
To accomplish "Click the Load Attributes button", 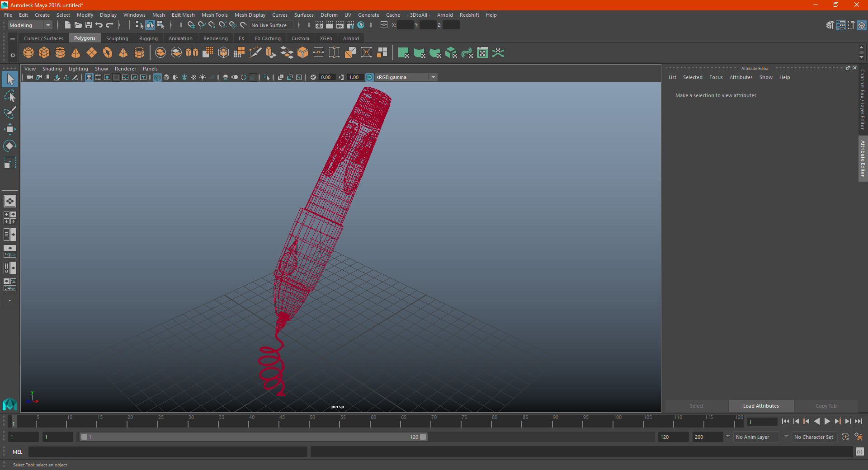I will click(x=761, y=406).
